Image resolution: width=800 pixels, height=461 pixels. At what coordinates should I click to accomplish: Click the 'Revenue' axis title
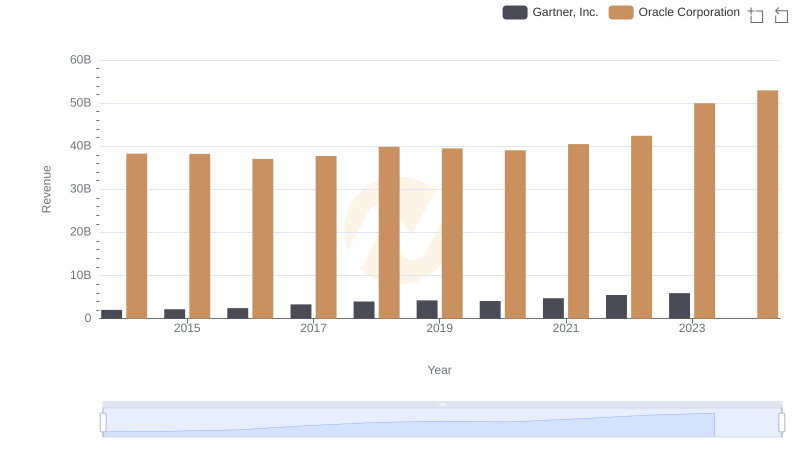click(46, 189)
